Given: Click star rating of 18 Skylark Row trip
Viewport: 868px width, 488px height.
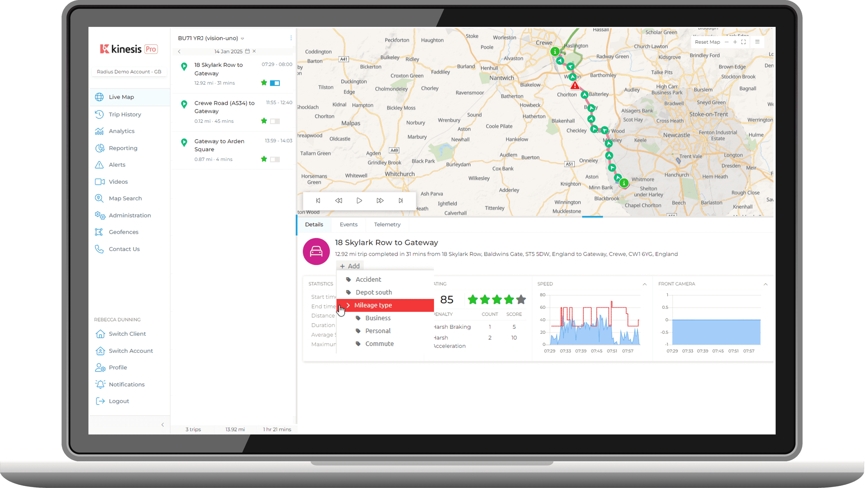Looking at the screenshot, I should click(264, 83).
